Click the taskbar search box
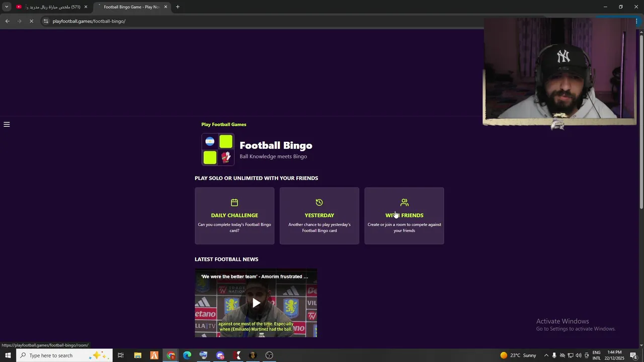 (x=64, y=355)
